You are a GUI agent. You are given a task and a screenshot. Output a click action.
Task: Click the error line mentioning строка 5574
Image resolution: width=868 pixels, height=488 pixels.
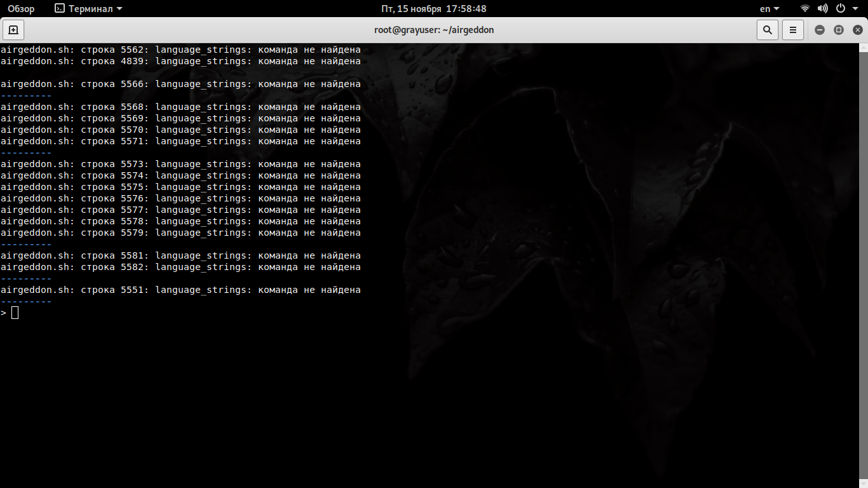180,175
